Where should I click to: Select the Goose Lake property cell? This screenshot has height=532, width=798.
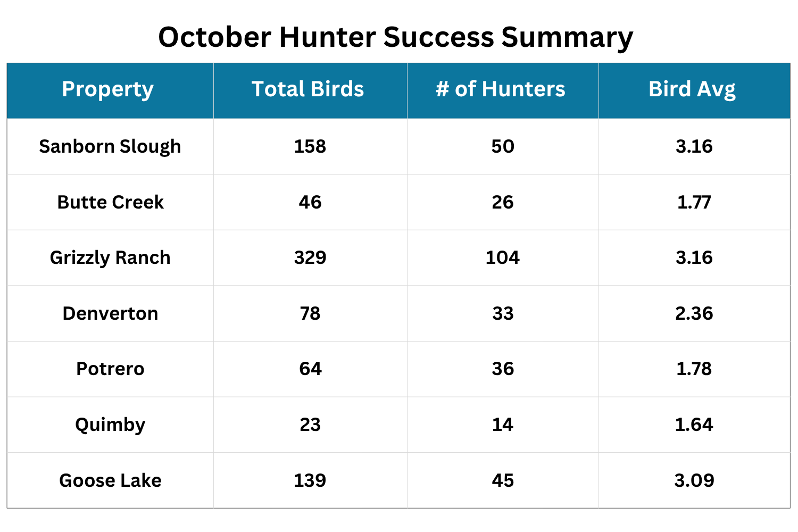tap(110, 480)
